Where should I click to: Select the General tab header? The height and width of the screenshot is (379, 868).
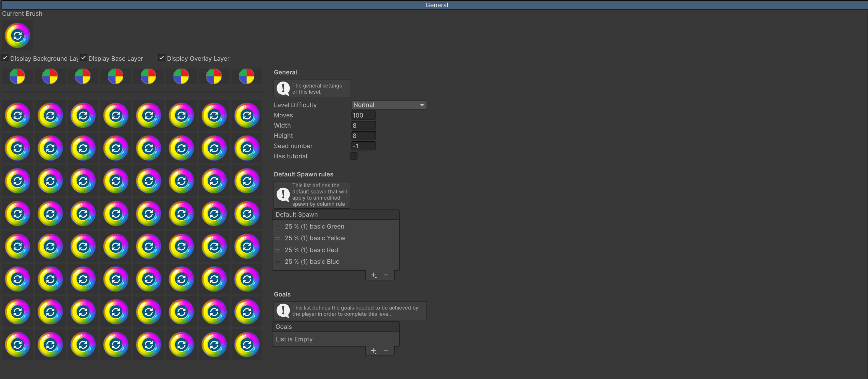pyautogui.click(x=436, y=5)
